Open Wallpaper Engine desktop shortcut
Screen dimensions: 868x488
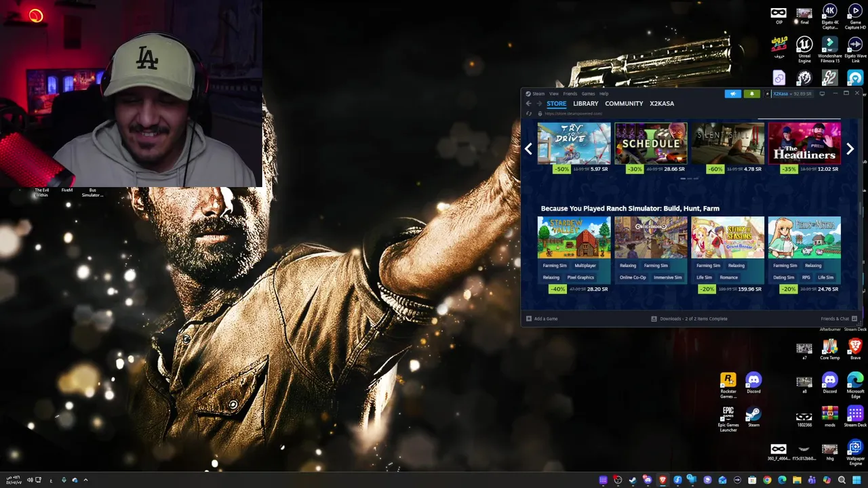[x=855, y=453]
